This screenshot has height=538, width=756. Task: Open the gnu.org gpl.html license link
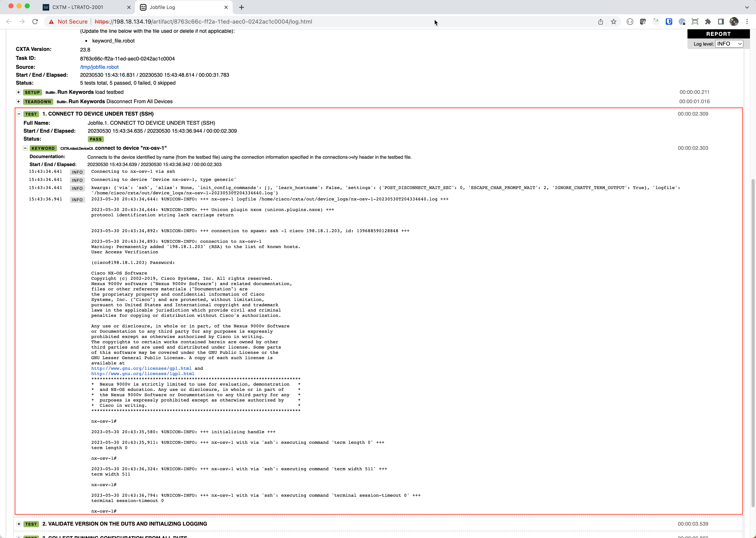pyautogui.click(x=141, y=368)
